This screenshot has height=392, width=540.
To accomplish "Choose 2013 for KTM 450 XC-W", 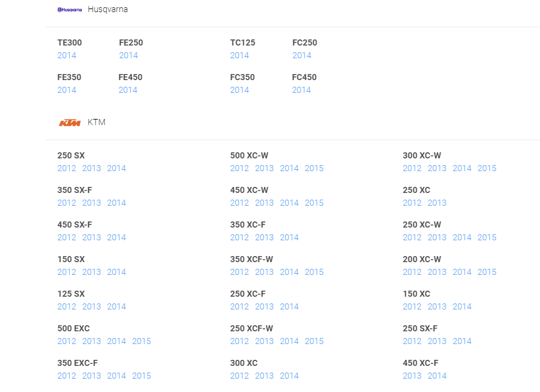I will (264, 203).
